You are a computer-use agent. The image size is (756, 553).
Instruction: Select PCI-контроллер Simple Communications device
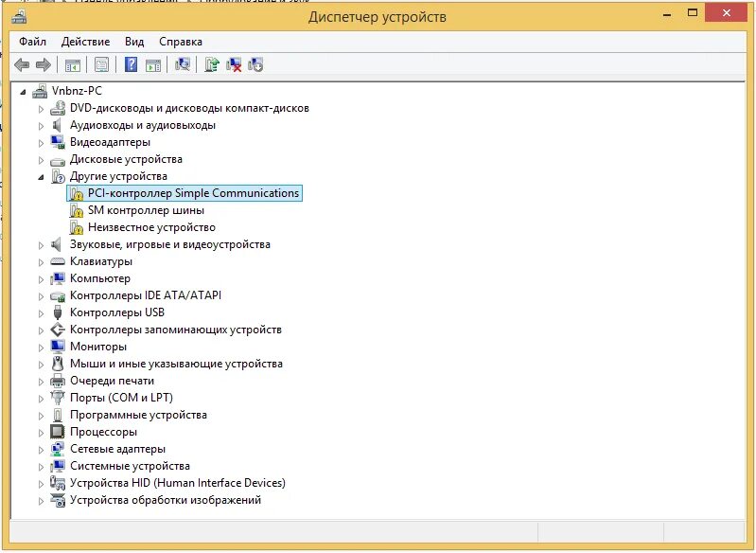(x=193, y=193)
